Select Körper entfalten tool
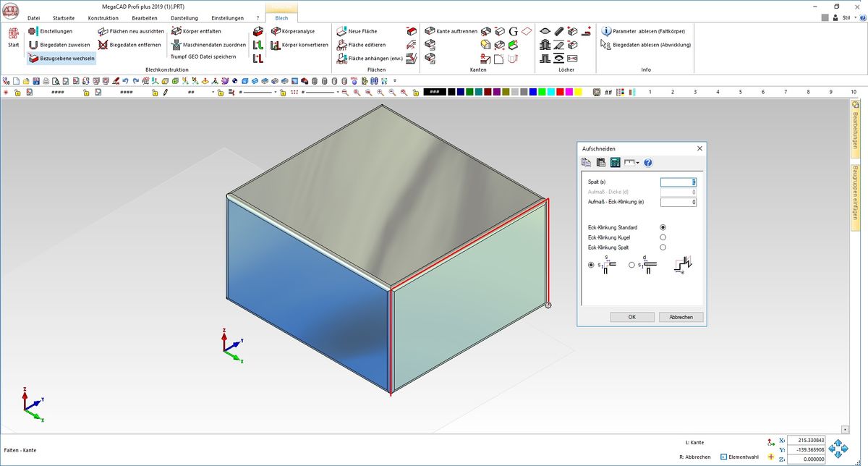The width and height of the screenshot is (868, 466). [x=197, y=32]
